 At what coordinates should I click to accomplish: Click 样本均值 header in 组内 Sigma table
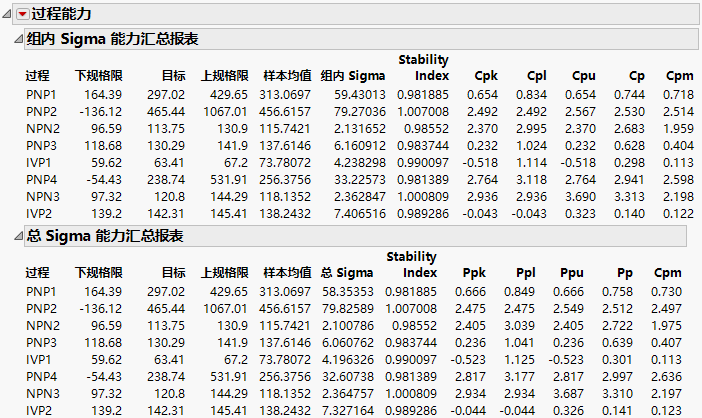coord(287,76)
